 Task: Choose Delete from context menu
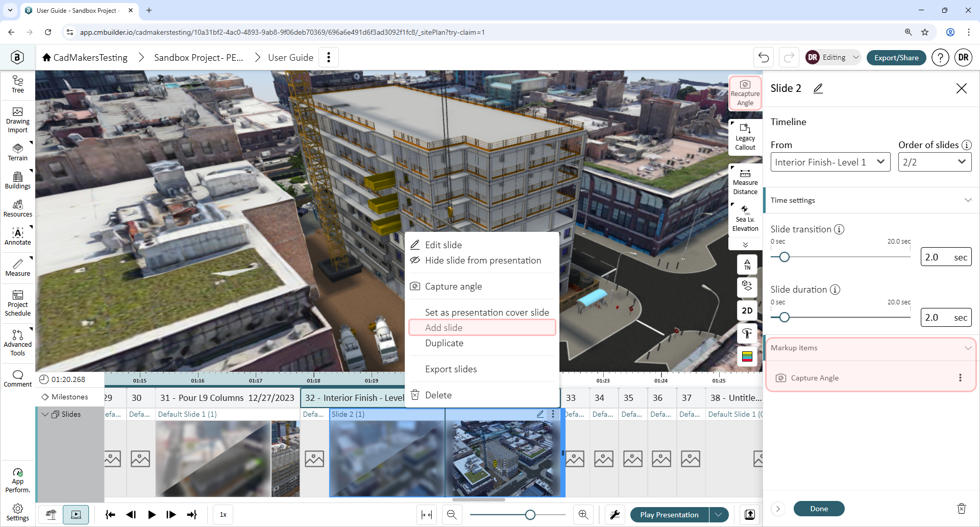pos(482,395)
